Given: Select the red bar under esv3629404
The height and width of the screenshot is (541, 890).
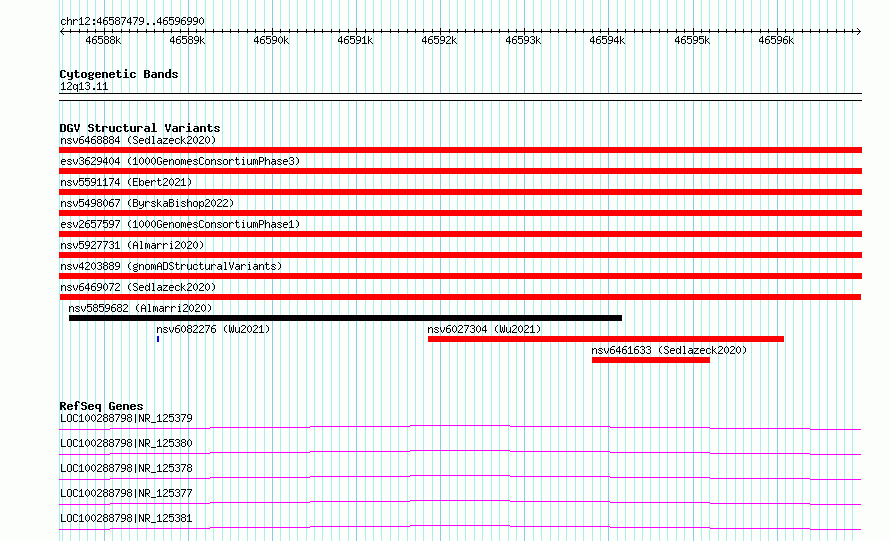Looking at the screenshot, I should [460, 171].
